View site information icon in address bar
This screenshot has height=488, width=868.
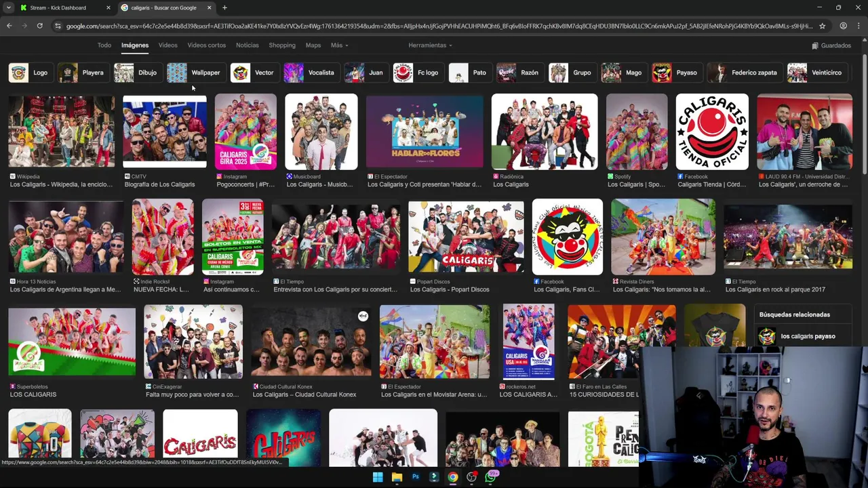[x=58, y=26]
